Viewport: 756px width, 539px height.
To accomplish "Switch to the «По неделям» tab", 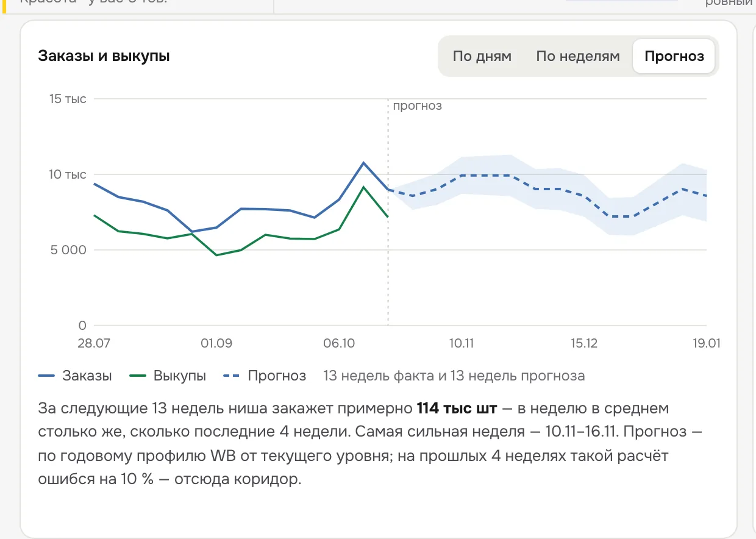I will [578, 57].
